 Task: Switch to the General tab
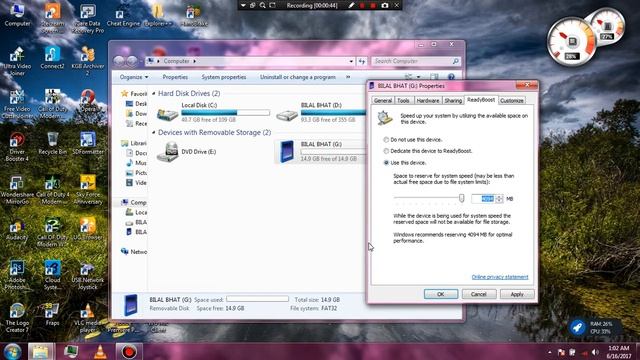coord(383,100)
